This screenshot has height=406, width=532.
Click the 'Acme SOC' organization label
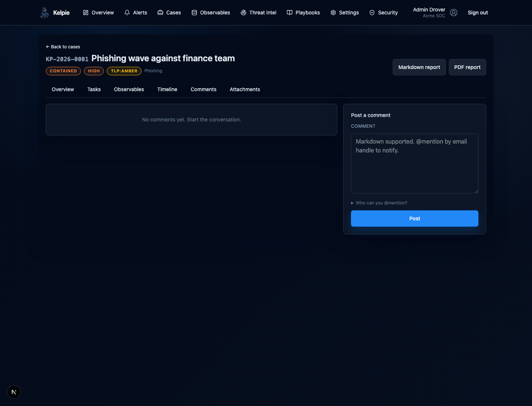(434, 16)
